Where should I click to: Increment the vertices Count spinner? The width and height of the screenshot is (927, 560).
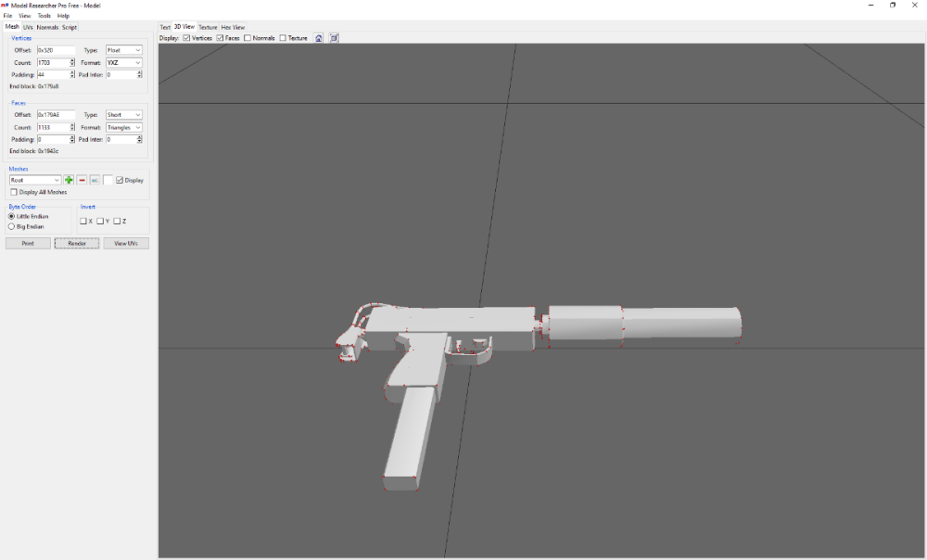point(72,60)
